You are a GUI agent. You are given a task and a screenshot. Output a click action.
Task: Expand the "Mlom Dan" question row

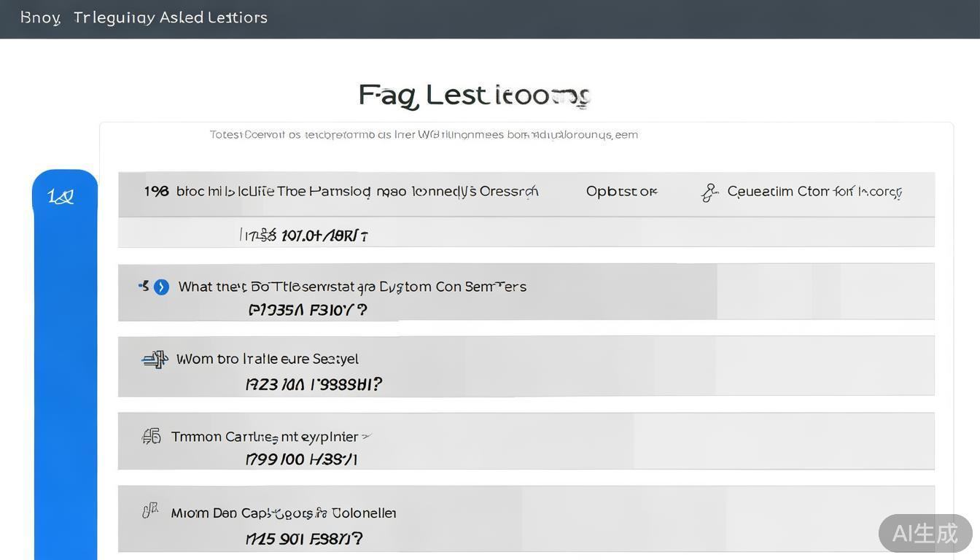[x=284, y=513]
